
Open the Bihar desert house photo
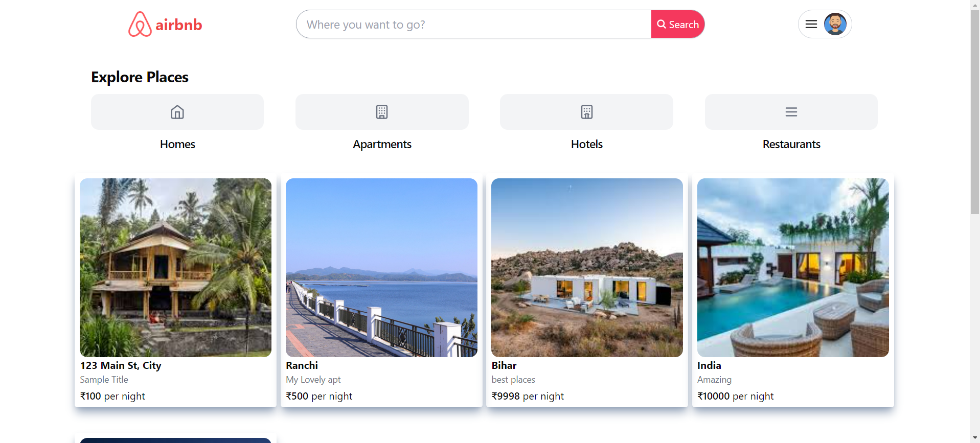[587, 267]
